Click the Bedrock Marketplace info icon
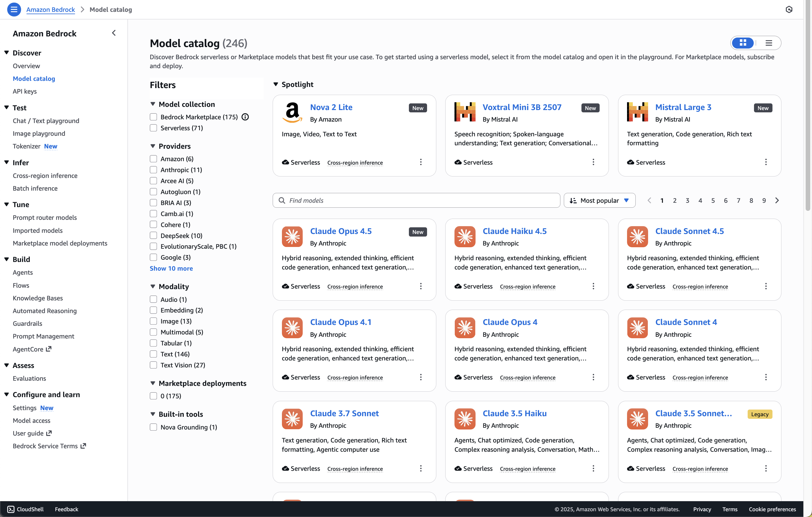Viewport: 812px width, 517px height. [x=245, y=117]
